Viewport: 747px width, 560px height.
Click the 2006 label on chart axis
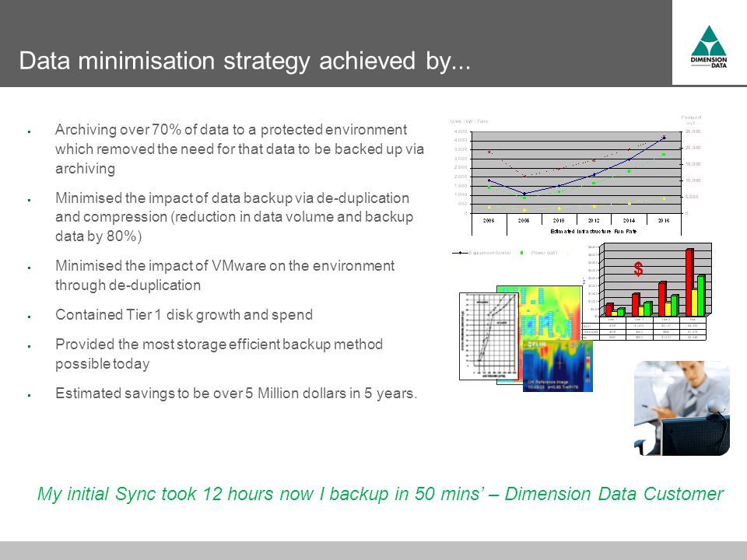489,220
